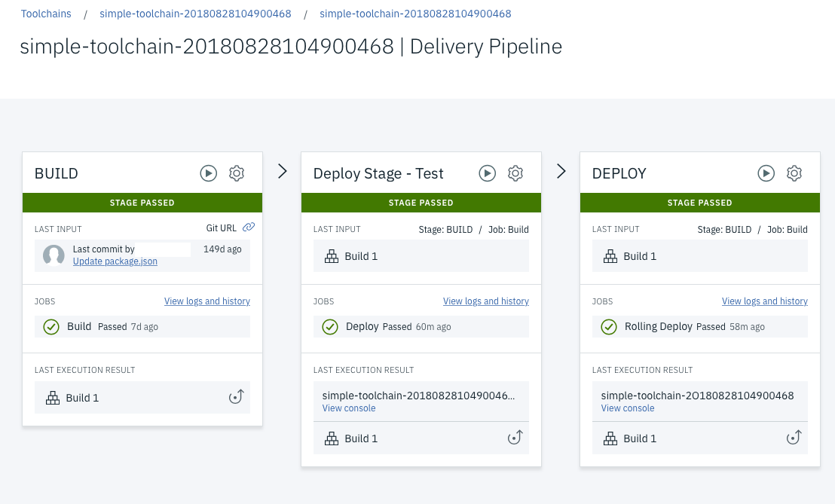This screenshot has height=504, width=835.
Task: Run the BUILD stage
Action: (208, 173)
